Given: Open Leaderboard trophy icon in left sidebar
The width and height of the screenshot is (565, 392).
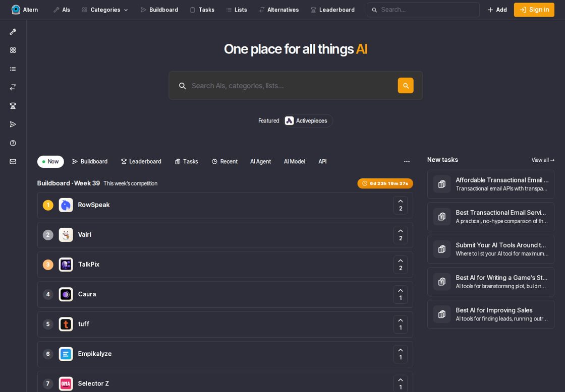Looking at the screenshot, I should click(x=13, y=106).
